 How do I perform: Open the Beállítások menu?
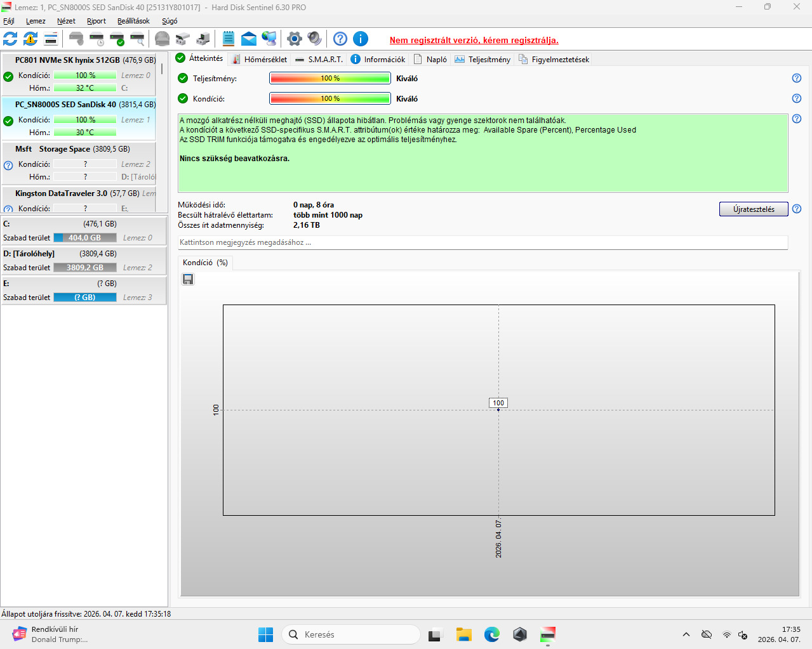(133, 21)
